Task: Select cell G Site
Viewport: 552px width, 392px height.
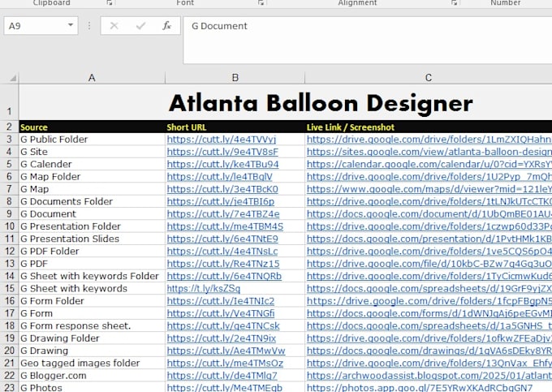Action: coord(92,152)
